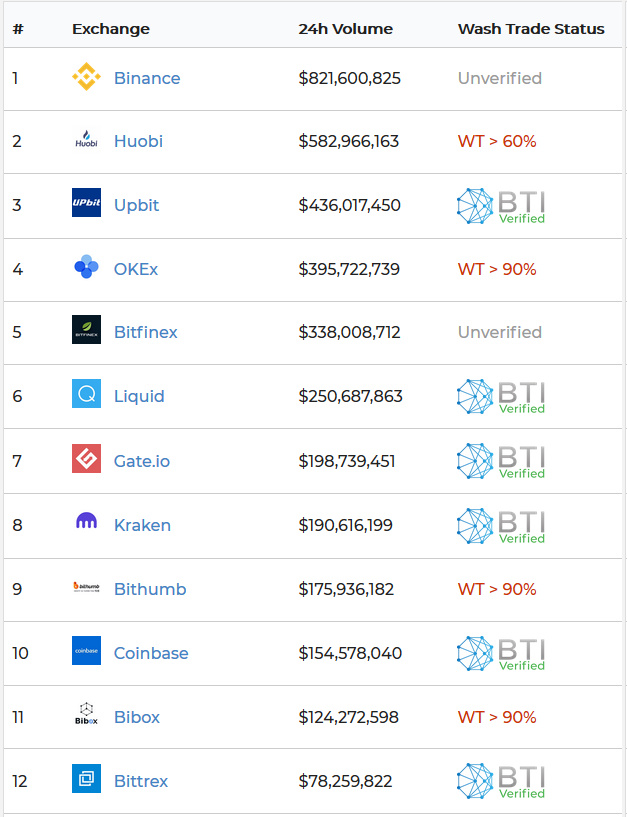Screen dimensions: 627x817
Task: Click Bittrex's BTI Verified badge
Action: pos(501,780)
